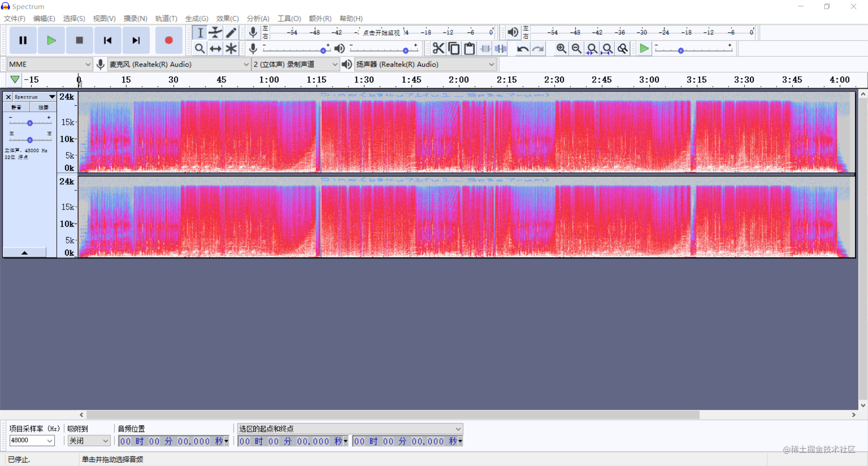Open the 编辑(E) menu
Screen dimensions: 868x466
tap(44, 19)
